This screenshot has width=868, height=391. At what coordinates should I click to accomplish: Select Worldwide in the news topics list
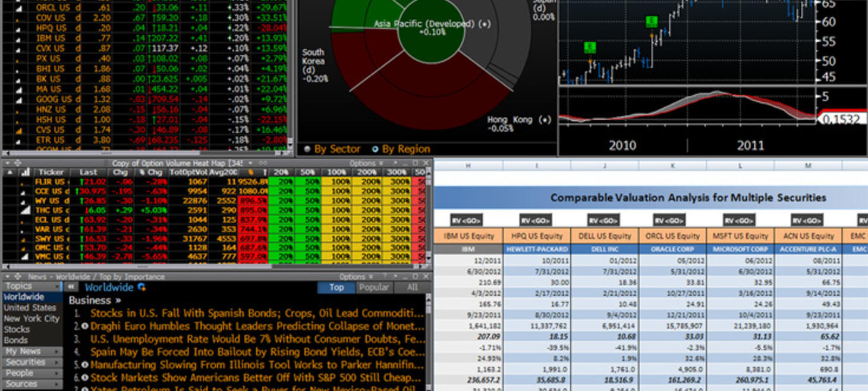32,297
